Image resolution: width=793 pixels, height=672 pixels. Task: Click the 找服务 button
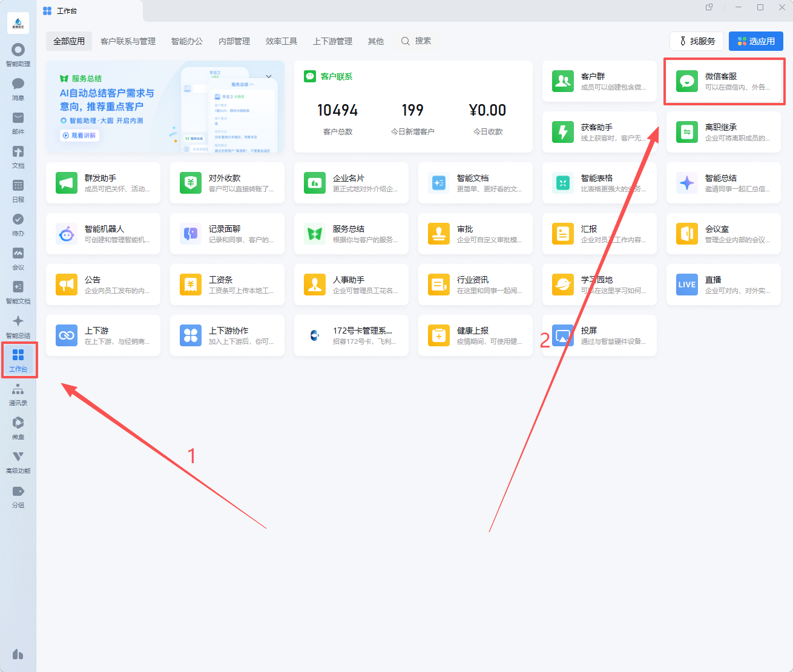(x=697, y=41)
